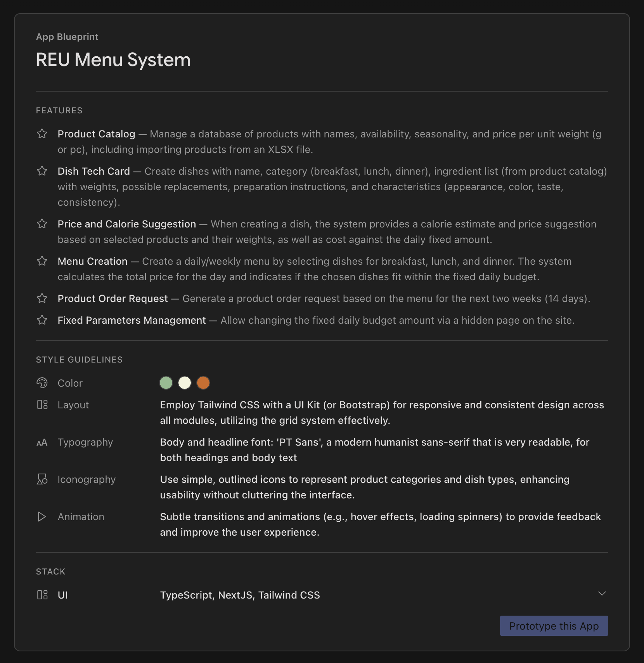Select the orange color swatch
Viewport: 644px width, 663px height.
203,383
